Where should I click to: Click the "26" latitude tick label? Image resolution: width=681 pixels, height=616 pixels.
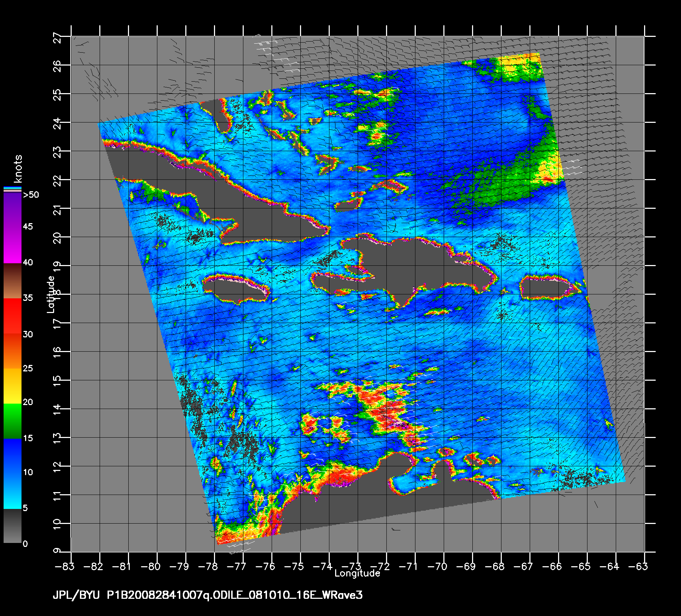click(x=58, y=66)
